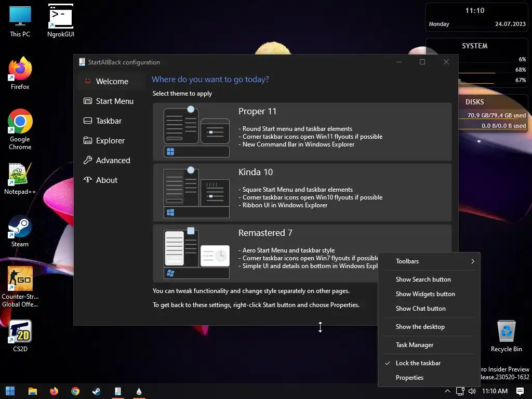Maximize the StartAllBack configuration window
The image size is (532, 399).
click(x=422, y=62)
